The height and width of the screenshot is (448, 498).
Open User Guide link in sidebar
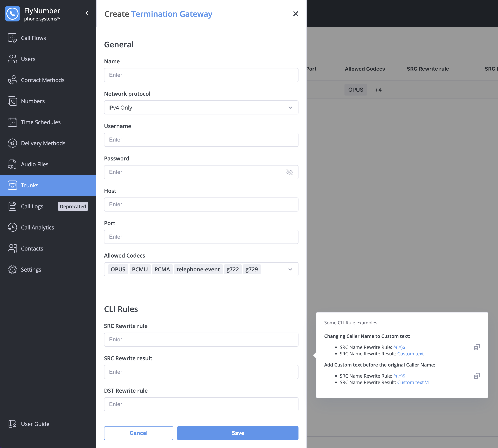click(x=48, y=424)
